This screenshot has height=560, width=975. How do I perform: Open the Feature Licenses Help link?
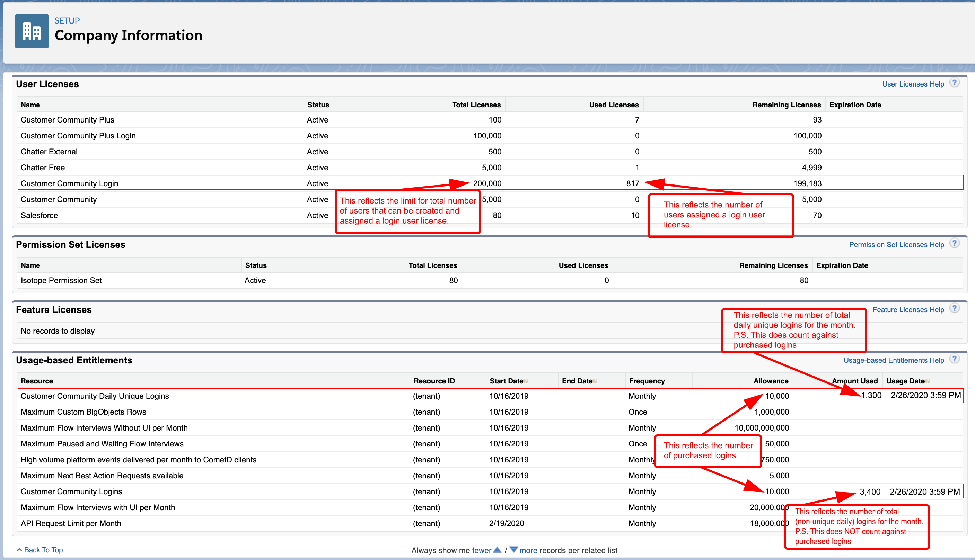908,310
